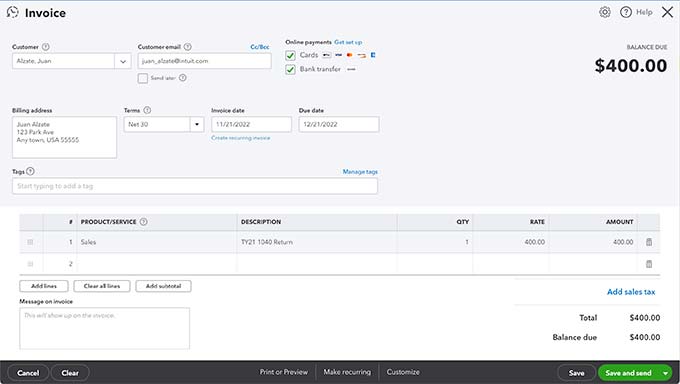Click the Clear button

[70, 373]
